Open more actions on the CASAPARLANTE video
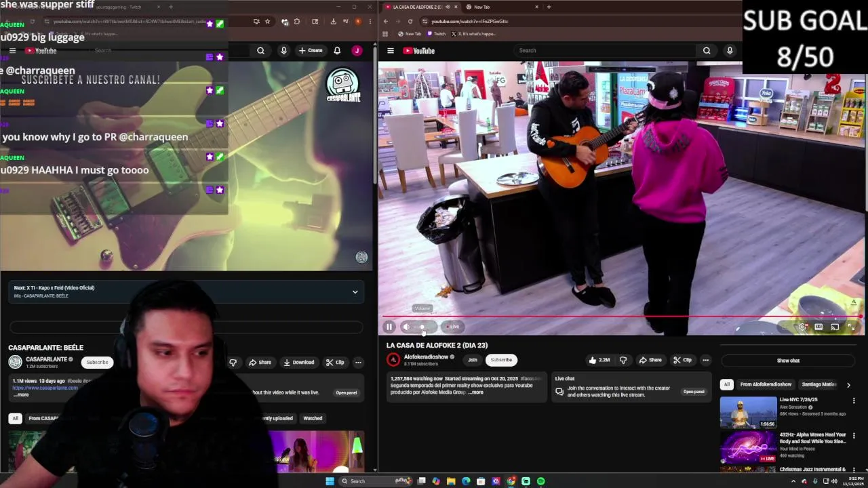Viewport: 868px width, 488px height. pyautogui.click(x=358, y=363)
